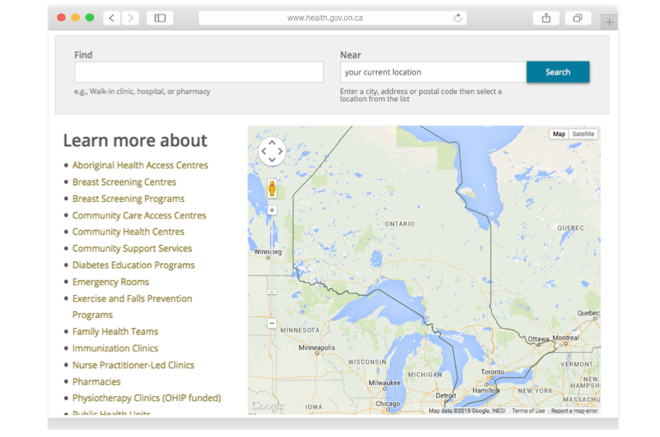
Task: Click the Winnipeg label on the map
Action: pyautogui.click(x=268, y=252)
